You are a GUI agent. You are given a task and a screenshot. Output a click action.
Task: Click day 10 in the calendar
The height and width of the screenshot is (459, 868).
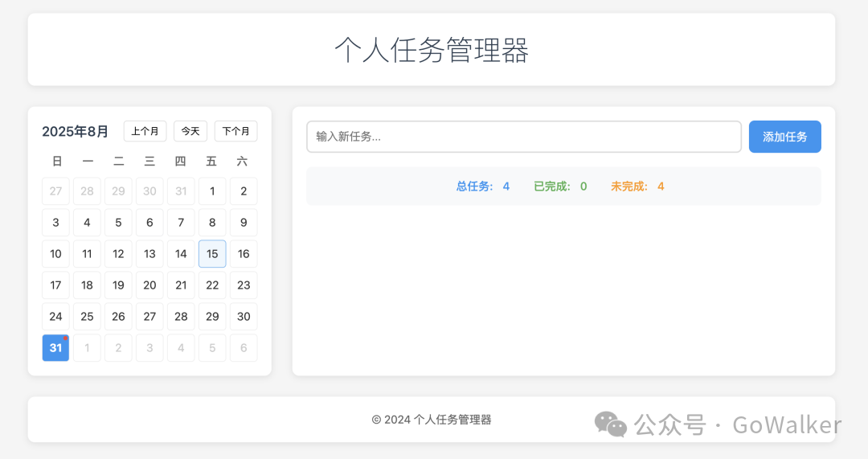(x=56, y=253)
